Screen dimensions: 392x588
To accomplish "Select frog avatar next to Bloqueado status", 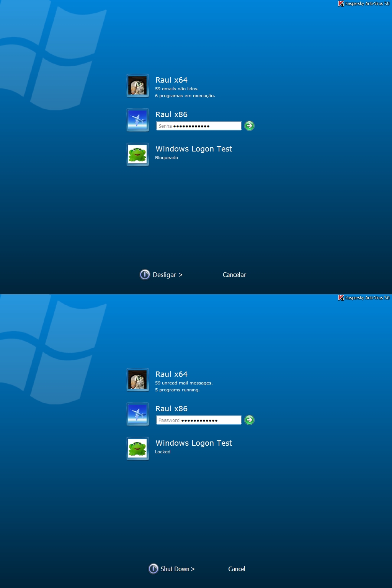I will point(138,155).
